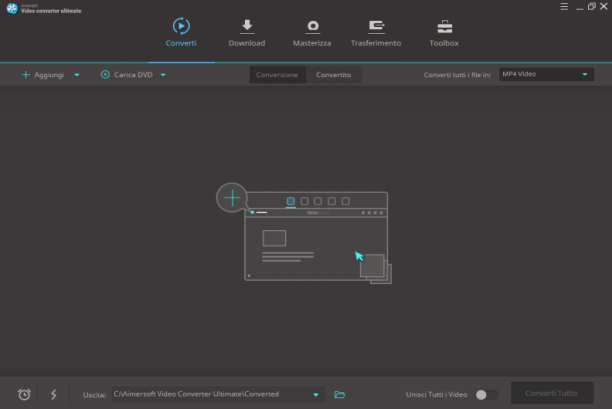Minimize the application window

[580, 7]
